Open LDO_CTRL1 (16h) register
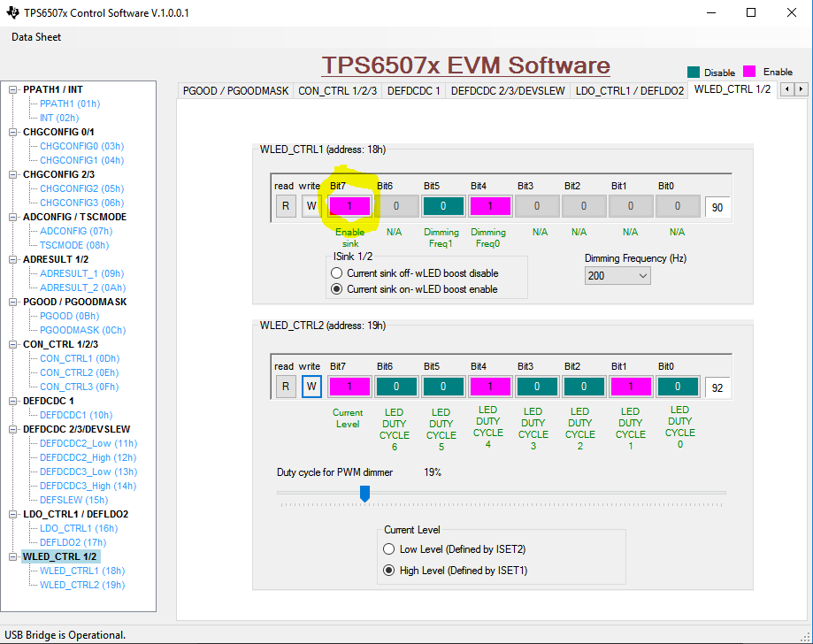 (x=79, y=528)
